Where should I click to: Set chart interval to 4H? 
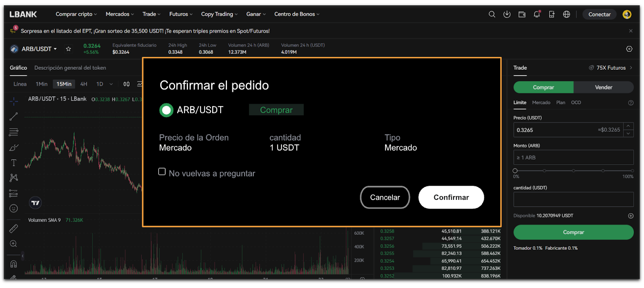tap(84, 84)
